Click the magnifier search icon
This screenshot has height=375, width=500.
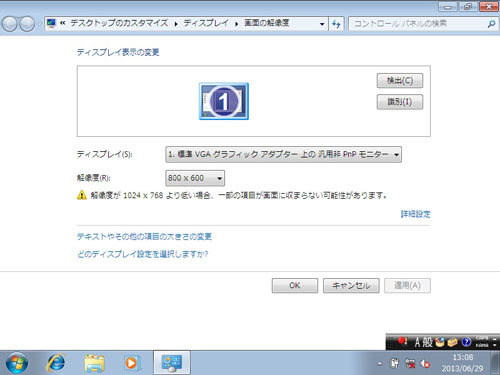point(491,24)
